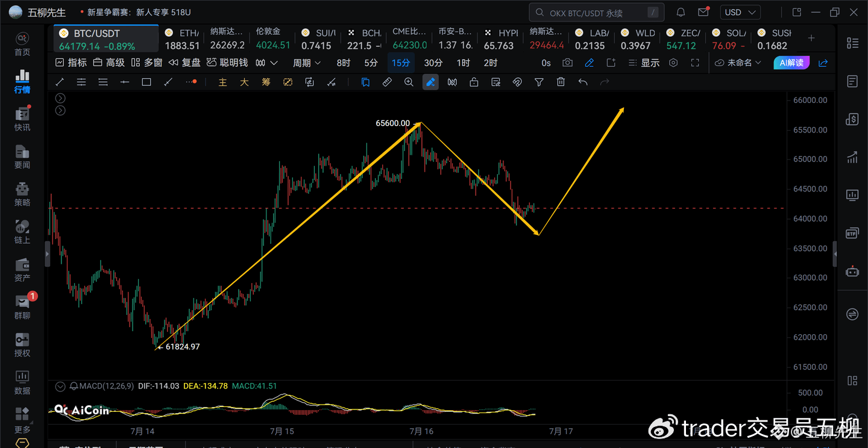Open 要闻 headlines sidebar item
This screenshot has width=868, height=448.
(22, 157)
